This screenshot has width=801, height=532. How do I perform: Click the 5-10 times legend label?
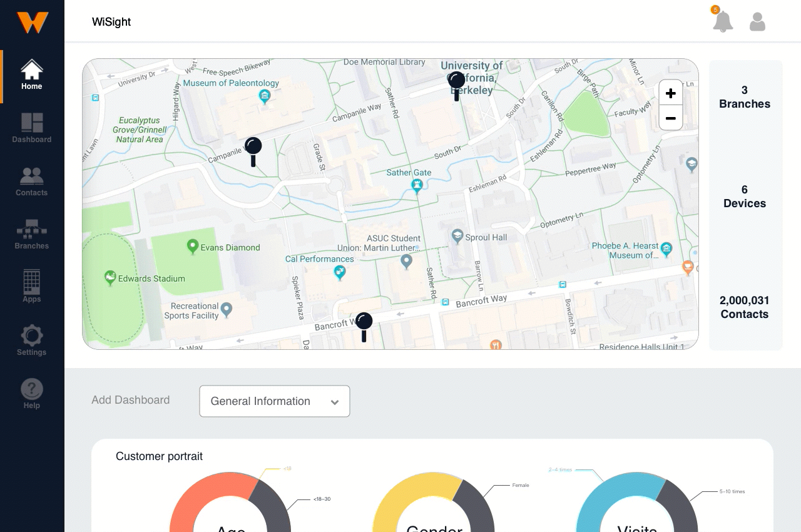tap(732, 492)
